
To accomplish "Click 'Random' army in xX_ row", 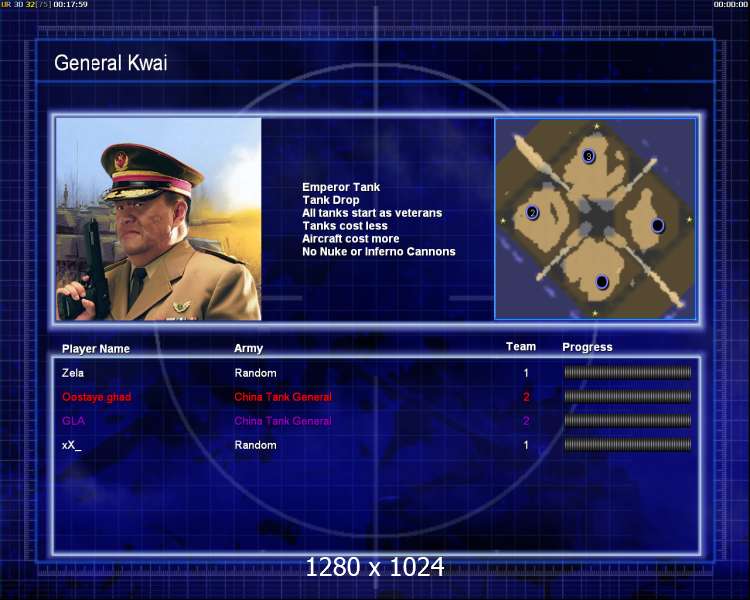I will 255,445.
